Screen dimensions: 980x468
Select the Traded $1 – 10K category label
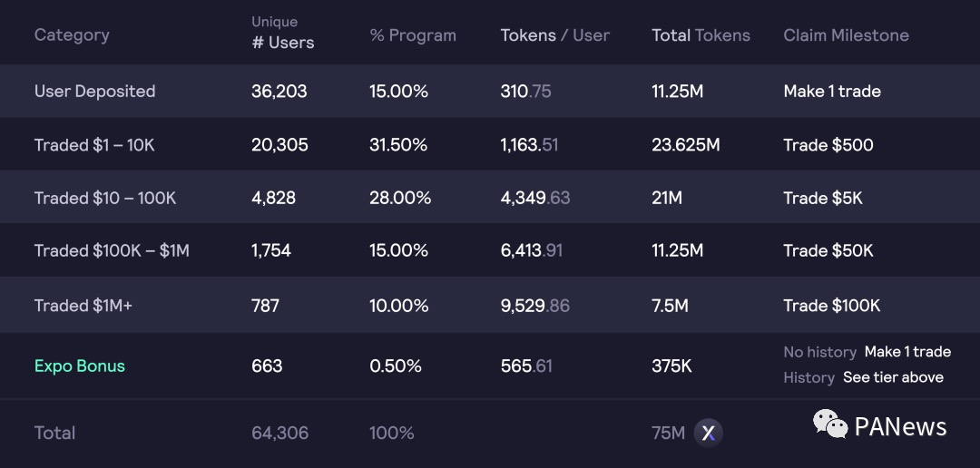pos(94,145)
